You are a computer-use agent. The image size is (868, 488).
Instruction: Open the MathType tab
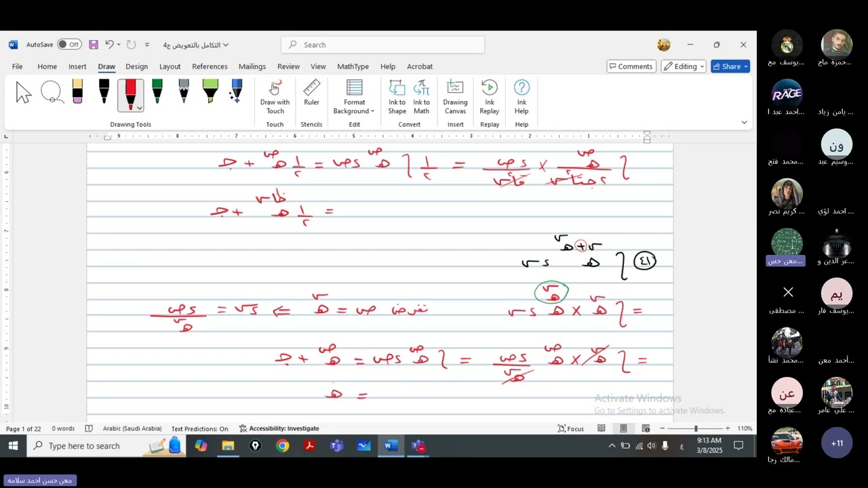pyautogui.click(x=353, y=66)
